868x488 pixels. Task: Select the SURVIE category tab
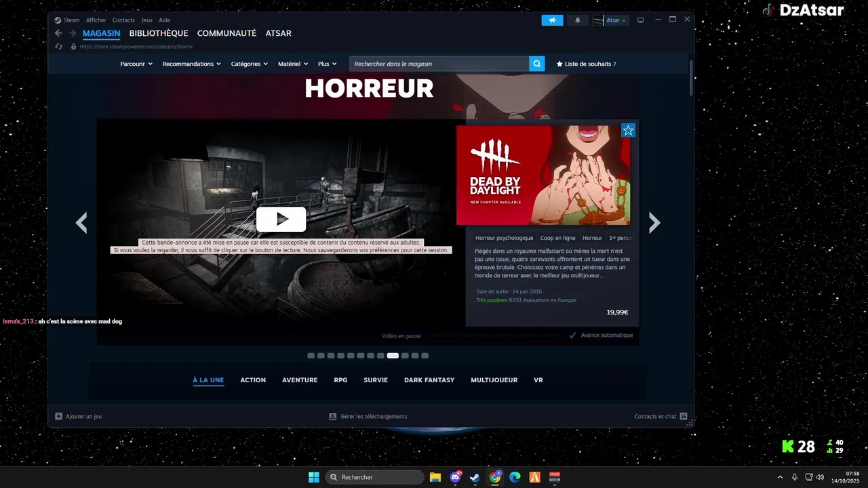tap(376, 380)
